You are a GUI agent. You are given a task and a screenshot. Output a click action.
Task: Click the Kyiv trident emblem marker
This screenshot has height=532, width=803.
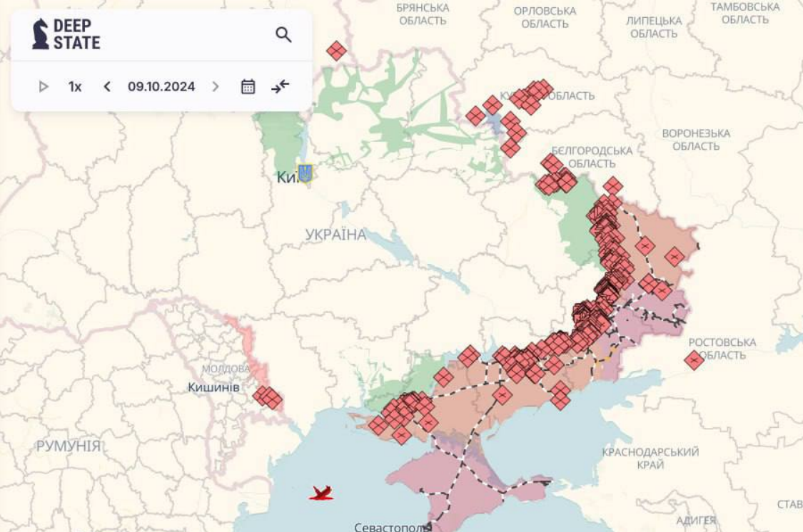305,173
